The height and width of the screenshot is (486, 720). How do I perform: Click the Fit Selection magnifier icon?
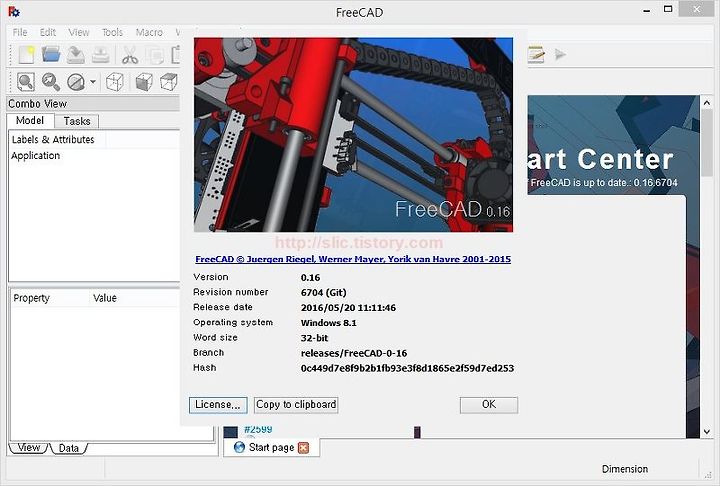coord(51,82)
